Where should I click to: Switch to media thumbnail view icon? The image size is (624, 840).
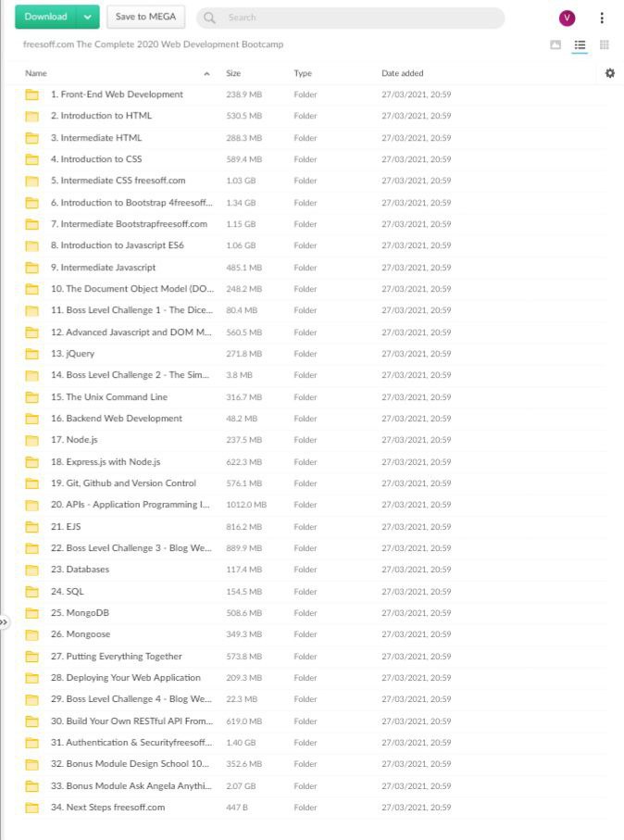555,44
